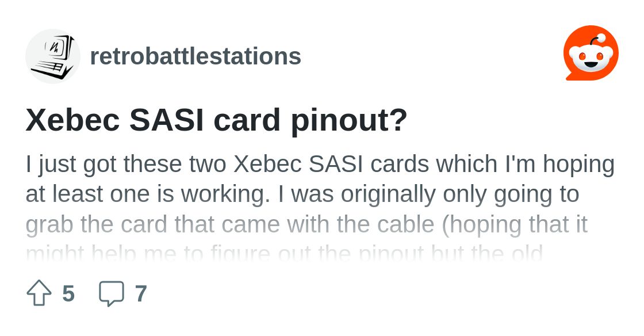Screen dimensions: 644x336
Task: Click the comment count "7"
Action: 141,293
